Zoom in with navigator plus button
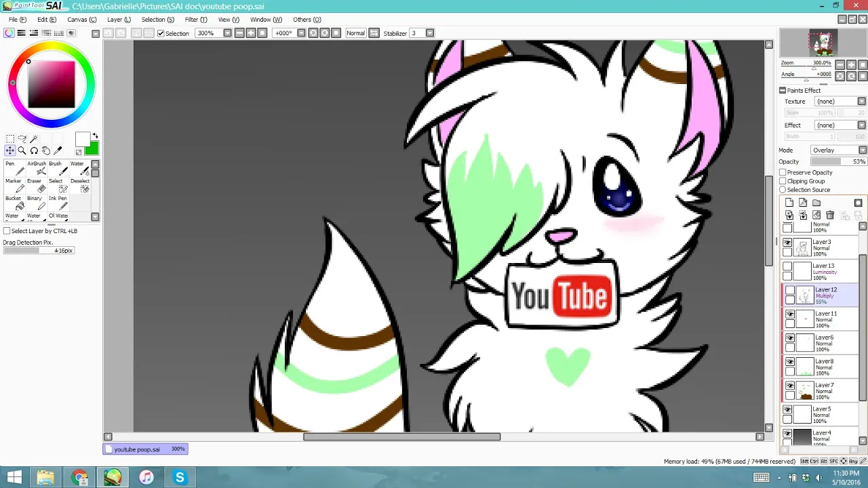The image size is (868, 488). coord(852,65)
